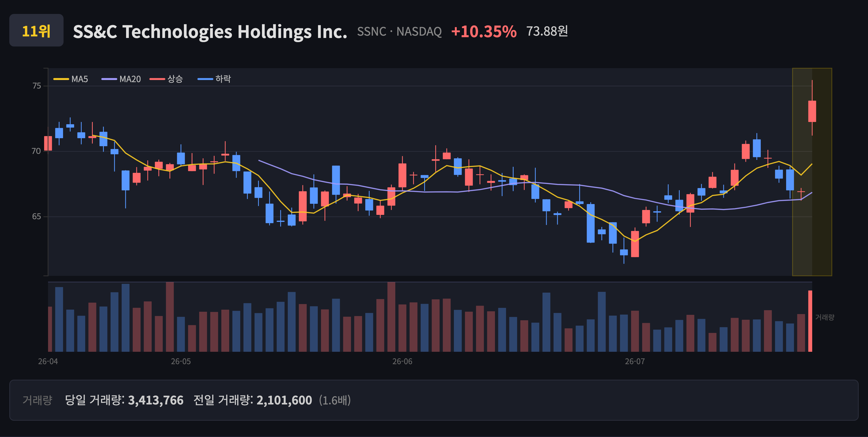Click the 26-05 date axis label
Viewport: 868px width, 437px height.
pos(181,361)
